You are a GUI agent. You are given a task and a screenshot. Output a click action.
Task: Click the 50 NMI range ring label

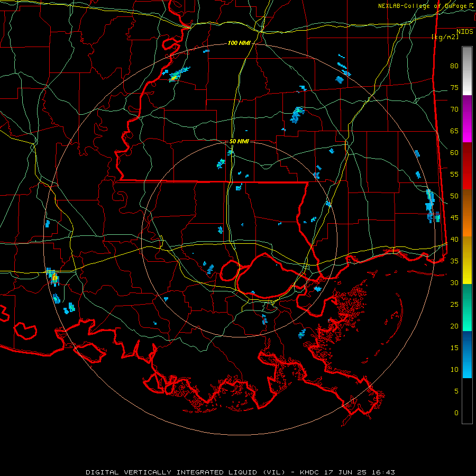(239, 141)
